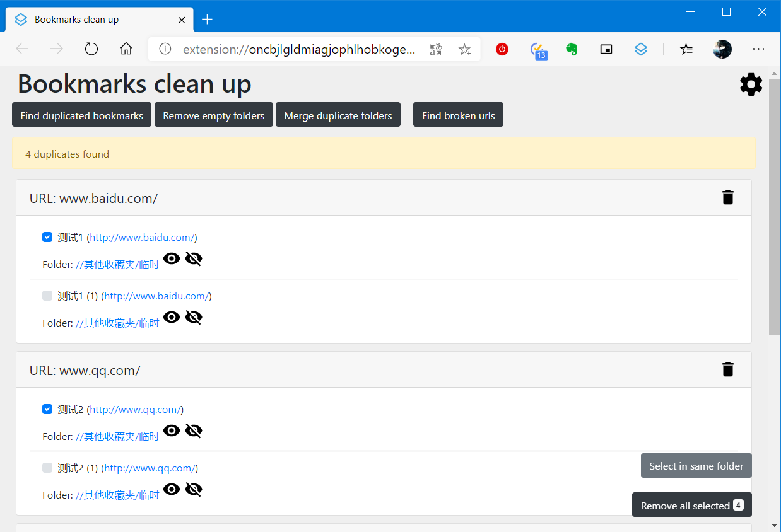Open the settings gear icon
The image size is (781, 532).
click(751, 84)
